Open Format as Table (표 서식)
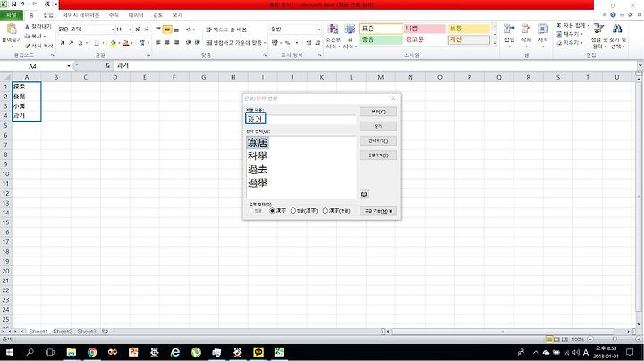Viewport: 644px width, 361px height. point(350,36)
